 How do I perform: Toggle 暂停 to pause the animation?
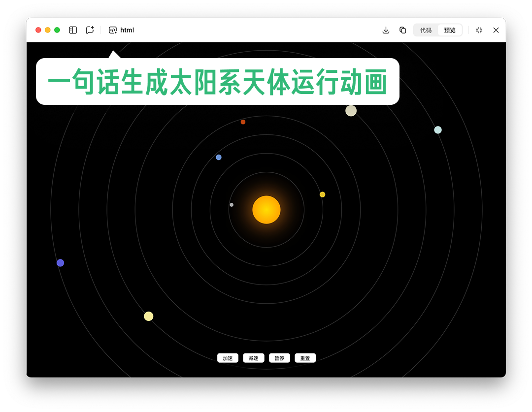(279, 358)
